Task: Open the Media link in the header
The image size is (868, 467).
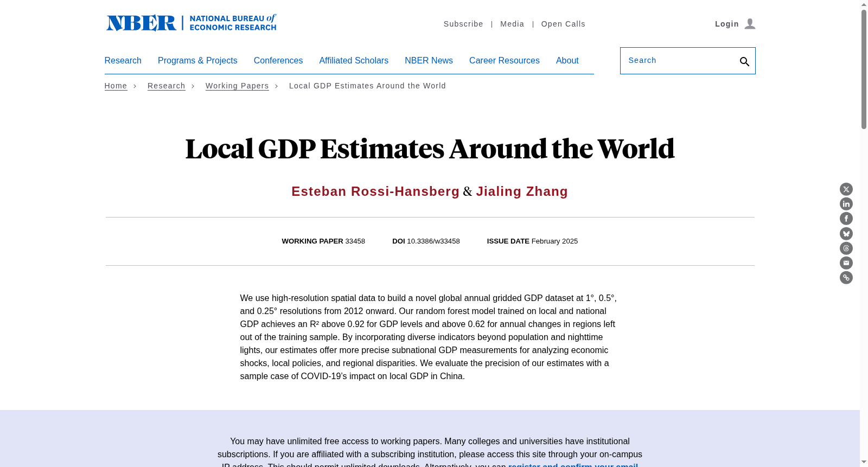Action: pos(512,24)
